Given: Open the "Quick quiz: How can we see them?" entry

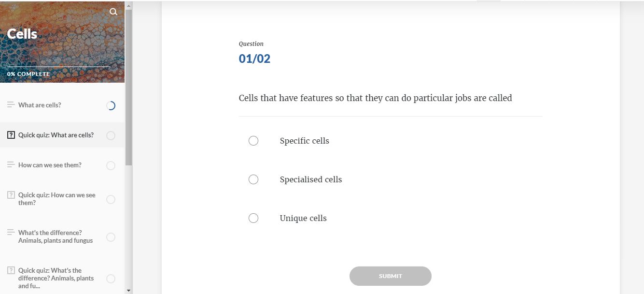Looking at the screenshot, I should 56,199.
